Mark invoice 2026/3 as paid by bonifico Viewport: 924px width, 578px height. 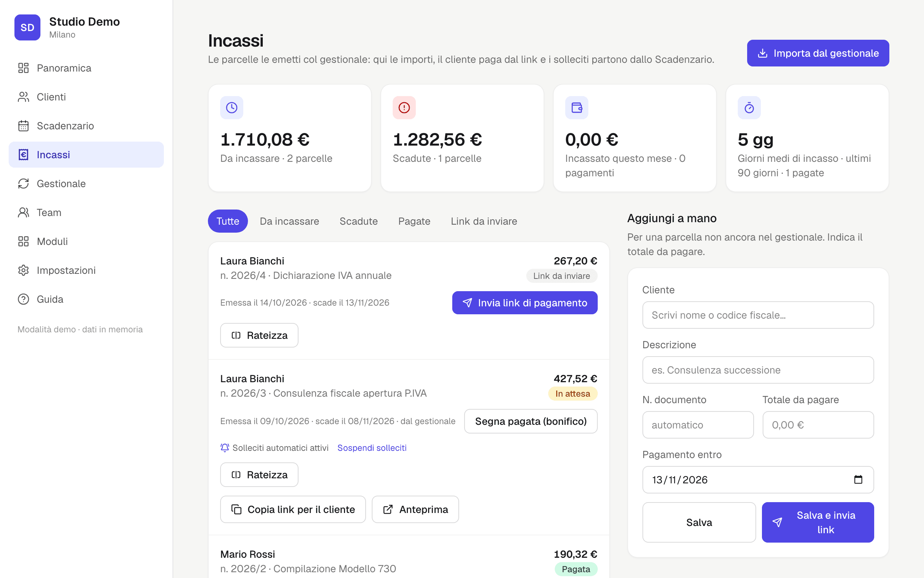(x=531, y=421)
